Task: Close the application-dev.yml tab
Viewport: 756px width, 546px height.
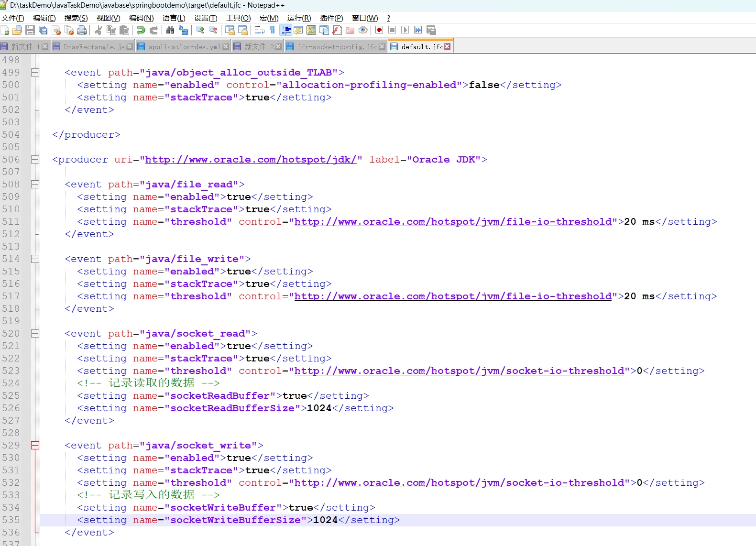Action: pyautogui.click(x=225, y=46)
